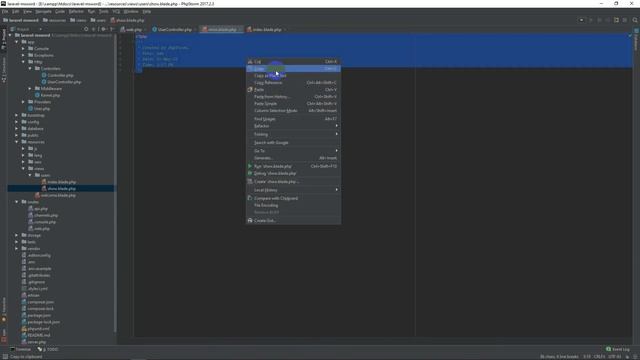Choose Copy in the context menu
Screen dimensions: 640x360
pos(293,69)
